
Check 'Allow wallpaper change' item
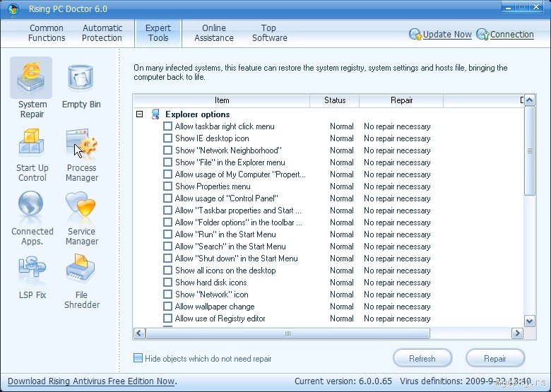coord(167,307)
